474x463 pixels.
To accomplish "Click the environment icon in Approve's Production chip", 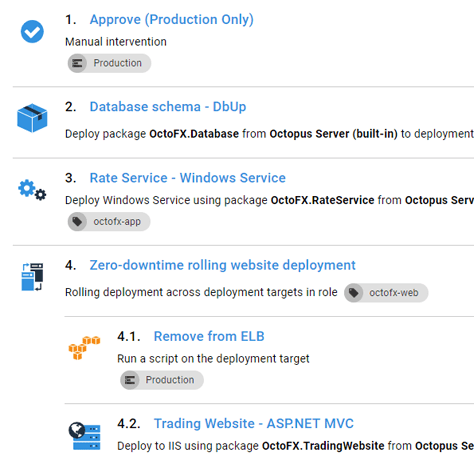I will click(77, 63).
